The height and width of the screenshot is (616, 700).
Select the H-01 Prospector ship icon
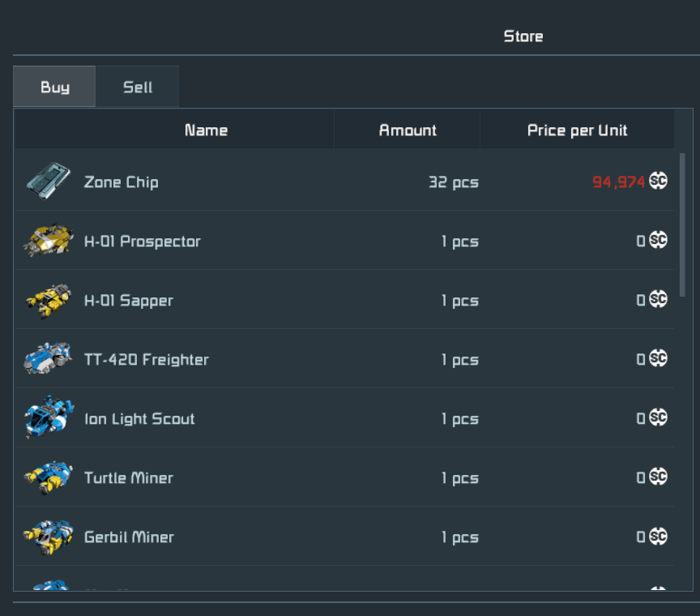[x=49, y=241]
